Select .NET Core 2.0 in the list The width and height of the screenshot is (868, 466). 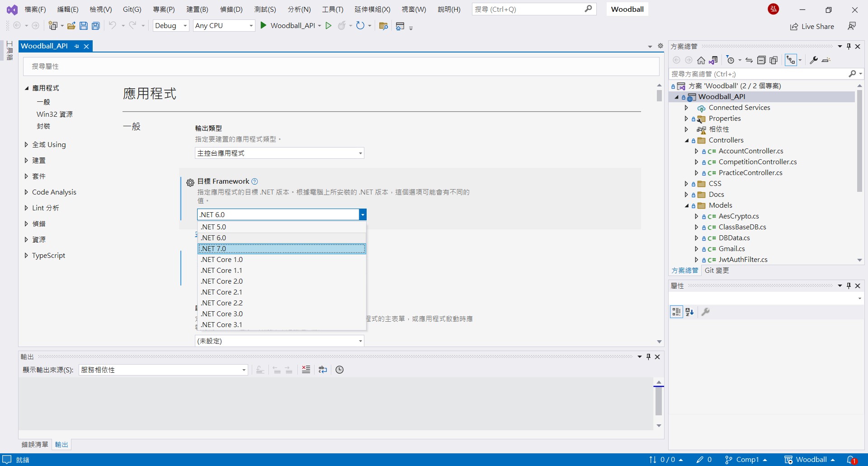282,281
